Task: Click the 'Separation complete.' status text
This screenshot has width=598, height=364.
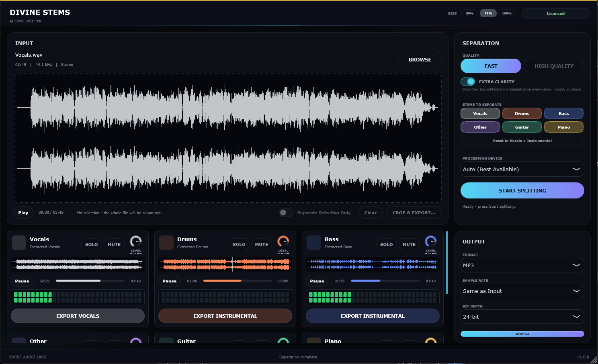Action: tap(299, 357)
